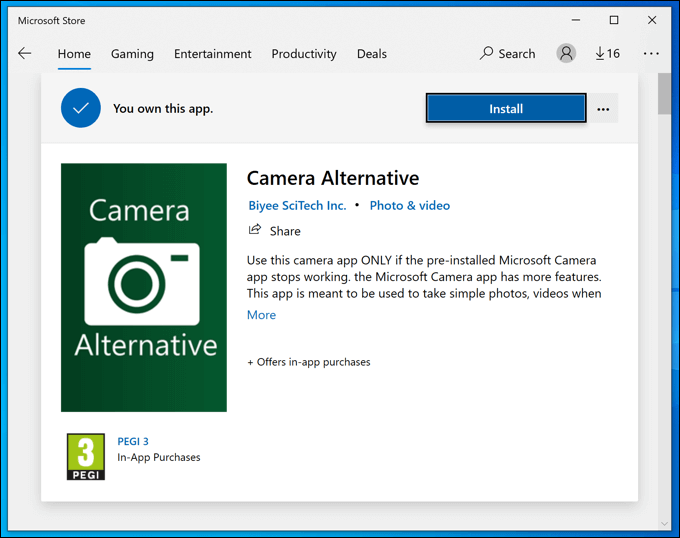The width and height of the screenshot is (680, 538).
Task: Click the PEGI 3 text link
Action: click(x=133, y=441)
